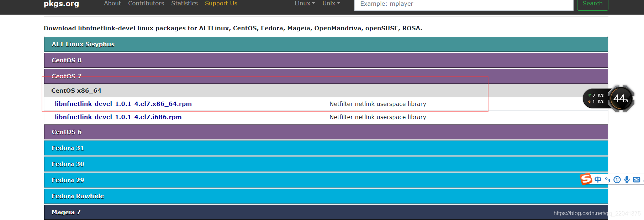The image size is (644, 220).
Task: Expand the Fedora 29 section
Action: (326, 180)
